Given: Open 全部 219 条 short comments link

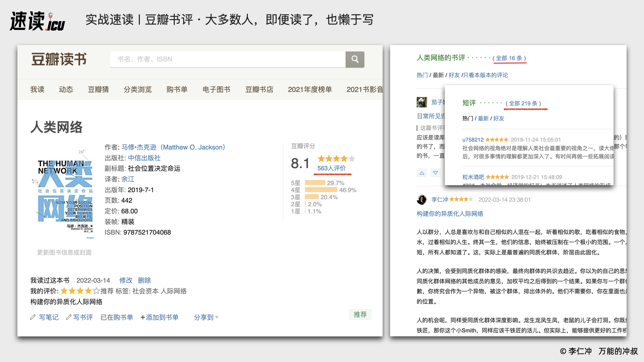Looking at the screenshot, I should (x=523, y=103).
